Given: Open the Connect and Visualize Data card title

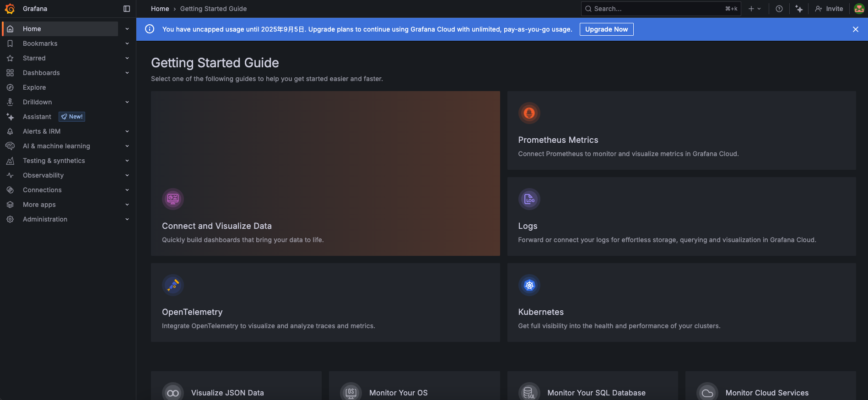Looking at the screenshot, I should pos(217,226).
